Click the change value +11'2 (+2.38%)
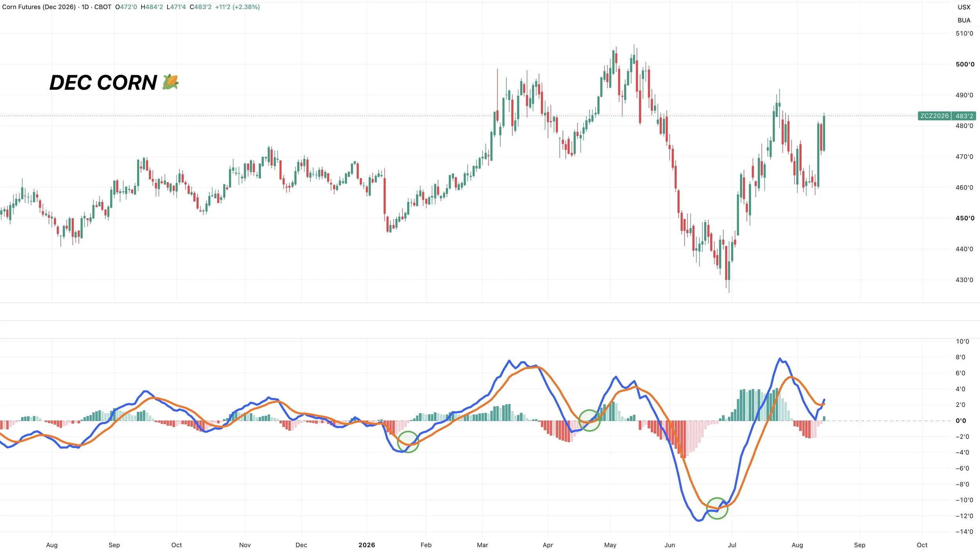Image resolution: width=980 pixels, height=550 pixels. tap(238, 7)
